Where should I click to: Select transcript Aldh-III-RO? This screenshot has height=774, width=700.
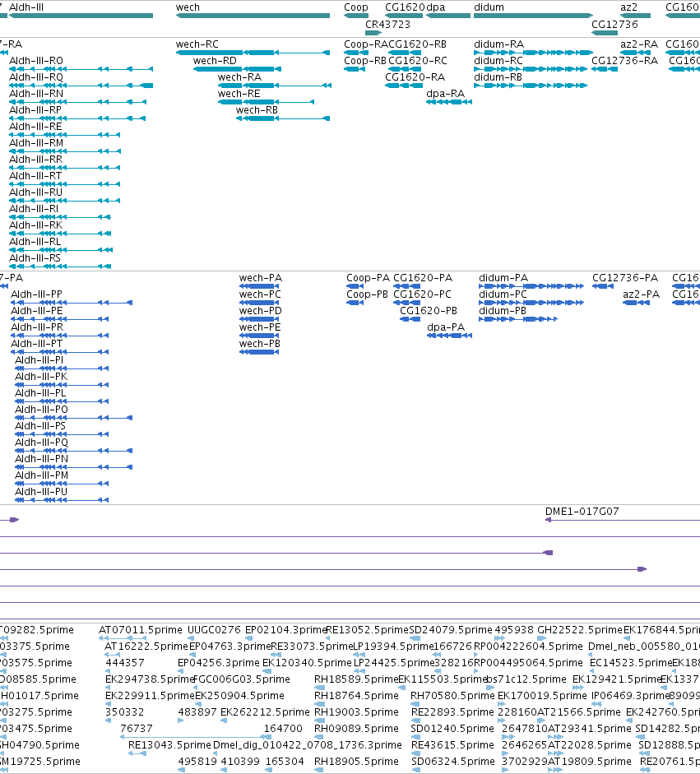coord(81,69)
